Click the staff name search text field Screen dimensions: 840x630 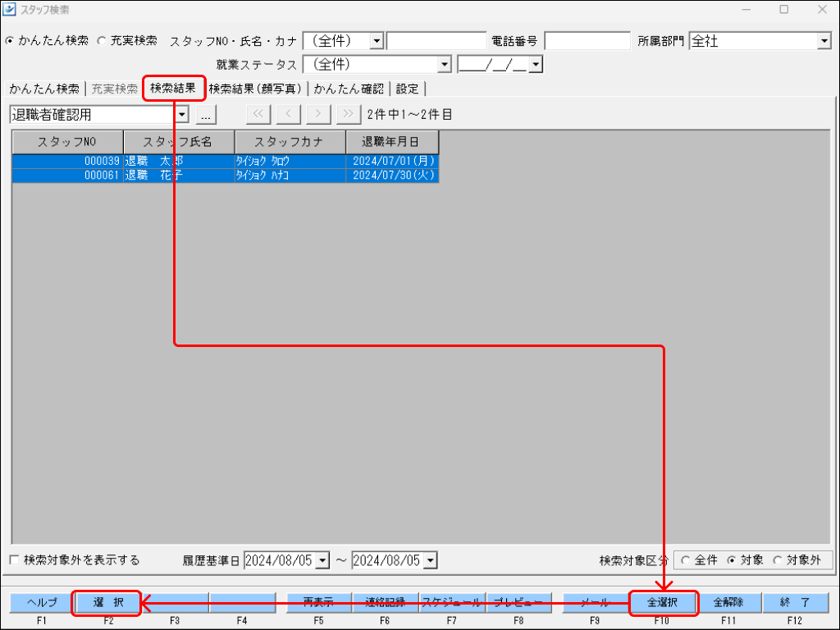click(x=436, y=41)
